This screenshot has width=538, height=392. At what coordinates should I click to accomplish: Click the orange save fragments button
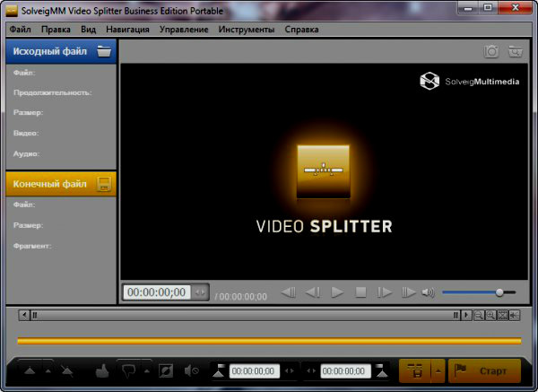point(415,371)
